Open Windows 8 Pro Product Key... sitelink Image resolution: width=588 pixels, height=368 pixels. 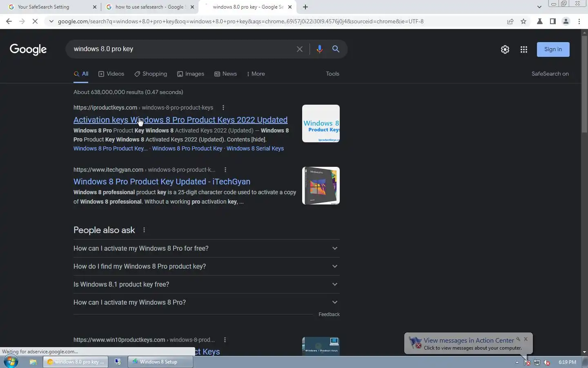111,148
